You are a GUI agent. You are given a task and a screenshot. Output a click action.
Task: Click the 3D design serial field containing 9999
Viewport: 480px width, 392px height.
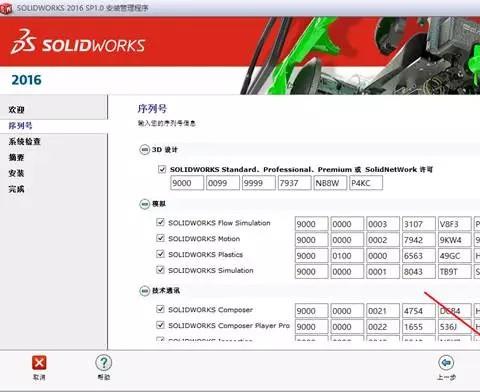tap(259, 183)
